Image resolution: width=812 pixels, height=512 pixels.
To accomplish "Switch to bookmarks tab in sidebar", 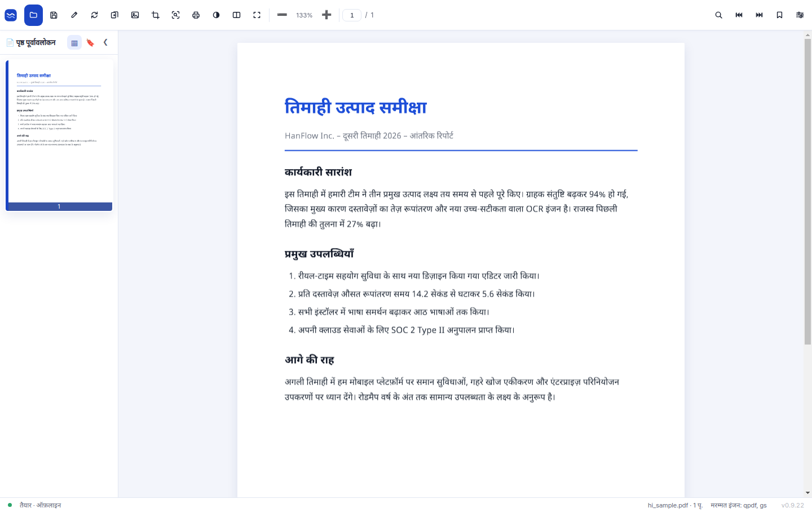I will [x=90, y=42].
